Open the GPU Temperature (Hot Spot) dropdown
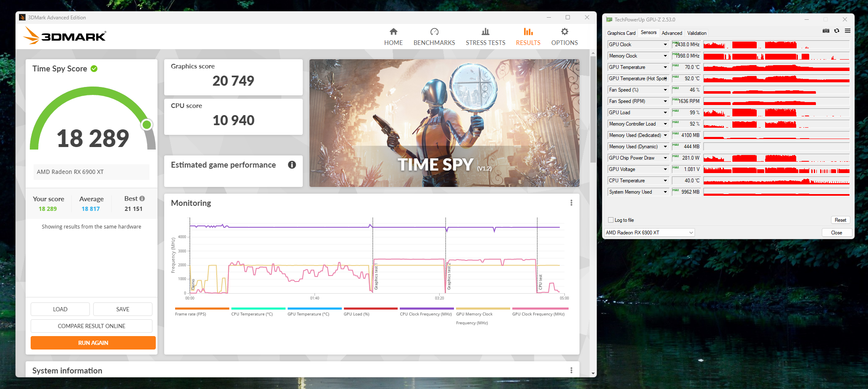868x389 pixels. pyautogui.click(x=665, y=79)
